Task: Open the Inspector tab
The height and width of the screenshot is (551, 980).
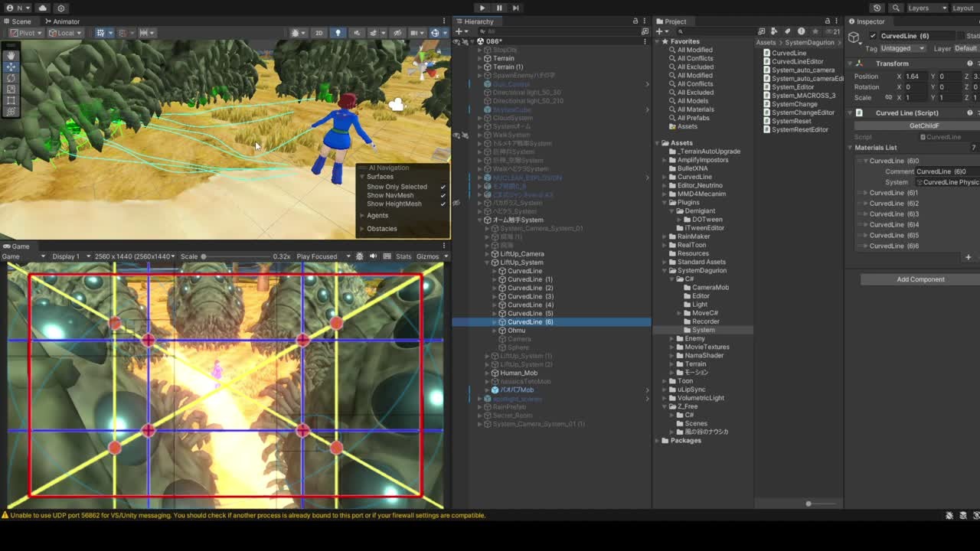Action: pos(870,21)
